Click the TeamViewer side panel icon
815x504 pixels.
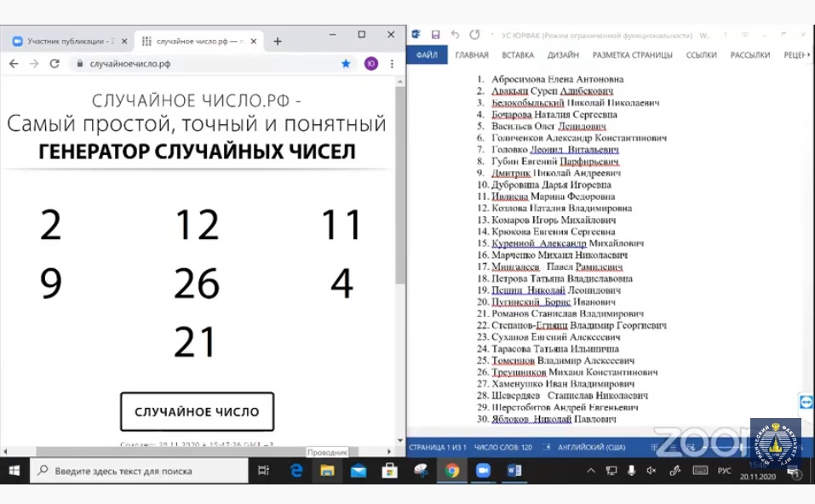(806, 402)
